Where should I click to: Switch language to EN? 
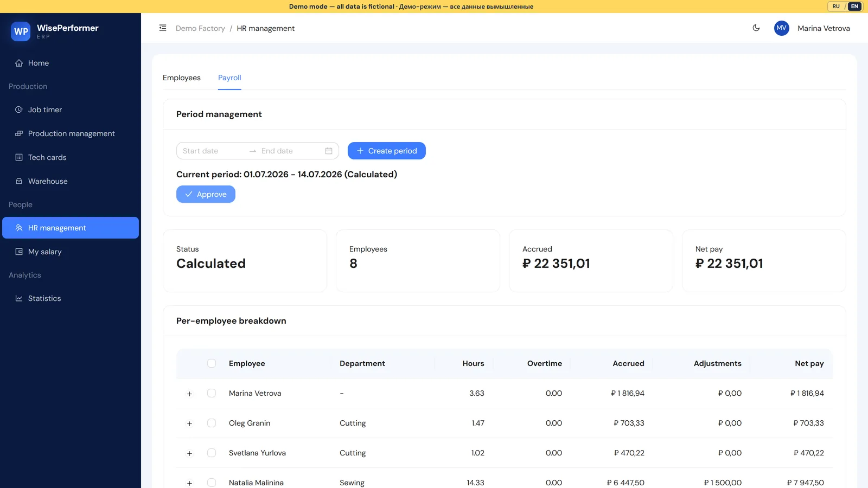pos(854,7)
